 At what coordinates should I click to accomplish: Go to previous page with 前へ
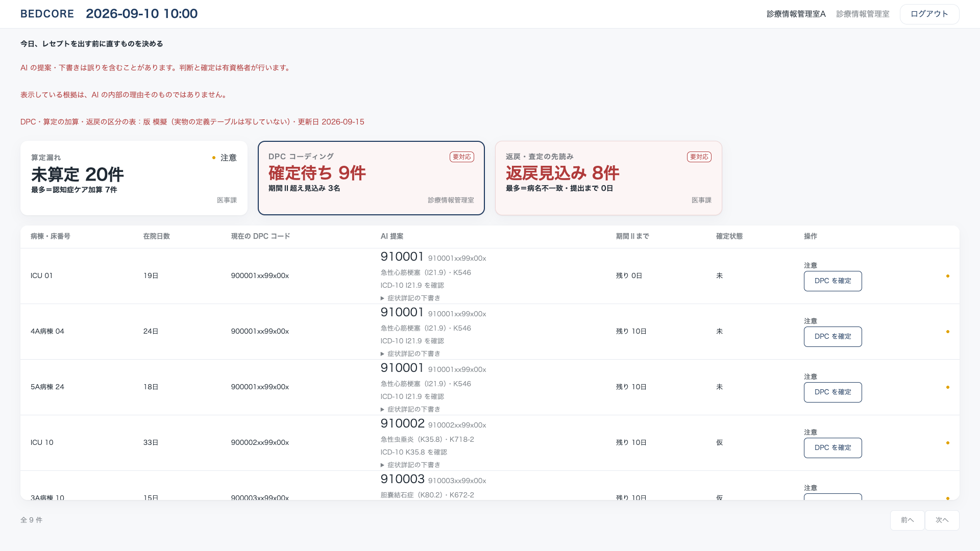coord(908,520)
